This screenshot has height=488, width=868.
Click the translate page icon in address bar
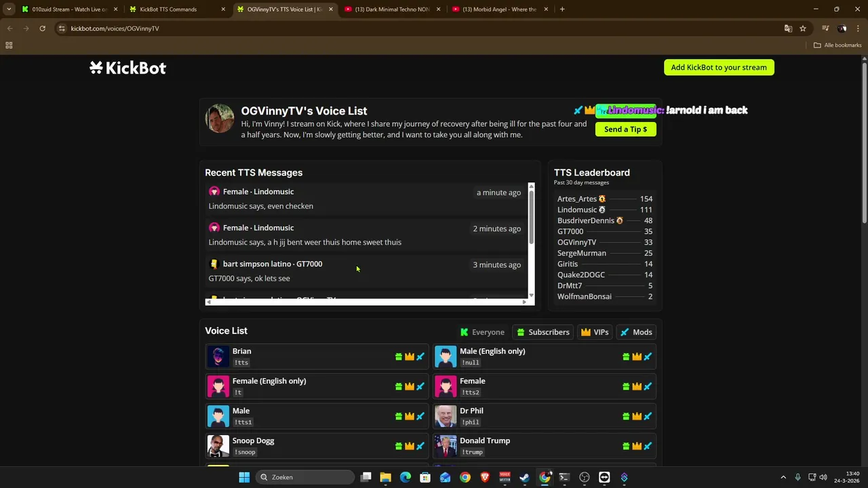point(788,28)
